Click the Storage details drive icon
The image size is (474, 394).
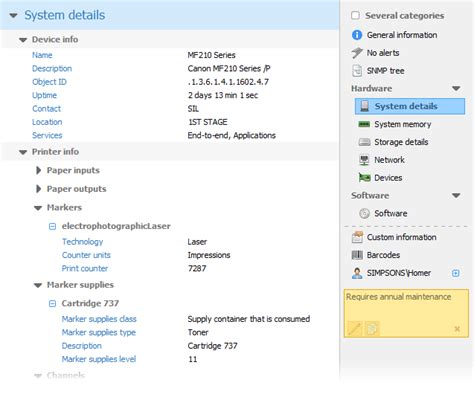click(x=364, y=142)
